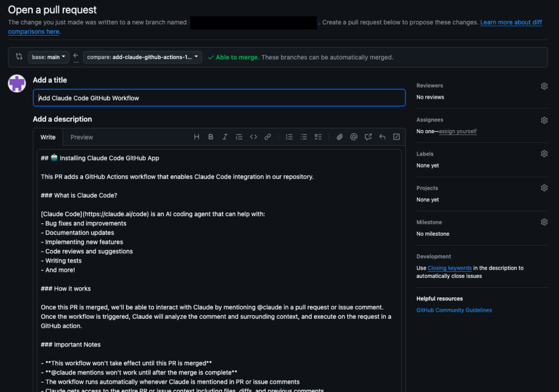Click the '### What is Claude Code?' line
The width and height of the screenshot is (559, 392).
click(x=79, y=195)
